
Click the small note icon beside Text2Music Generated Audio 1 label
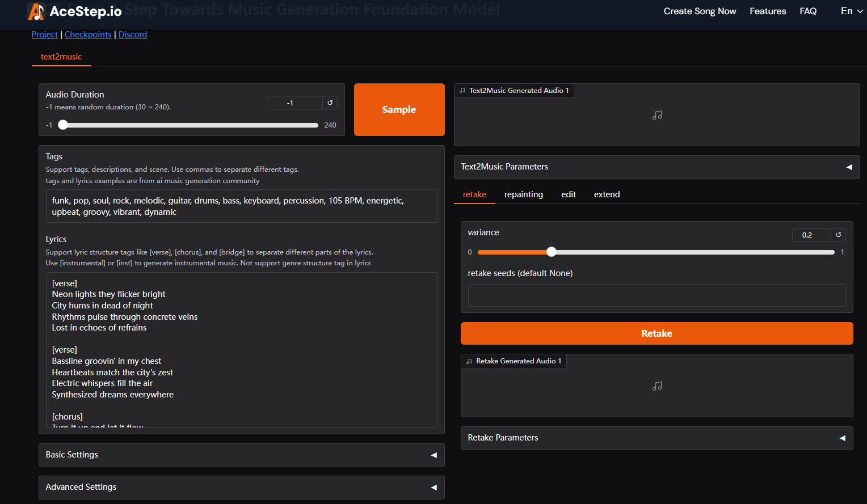pyautogui.click(x=462, y=91)
